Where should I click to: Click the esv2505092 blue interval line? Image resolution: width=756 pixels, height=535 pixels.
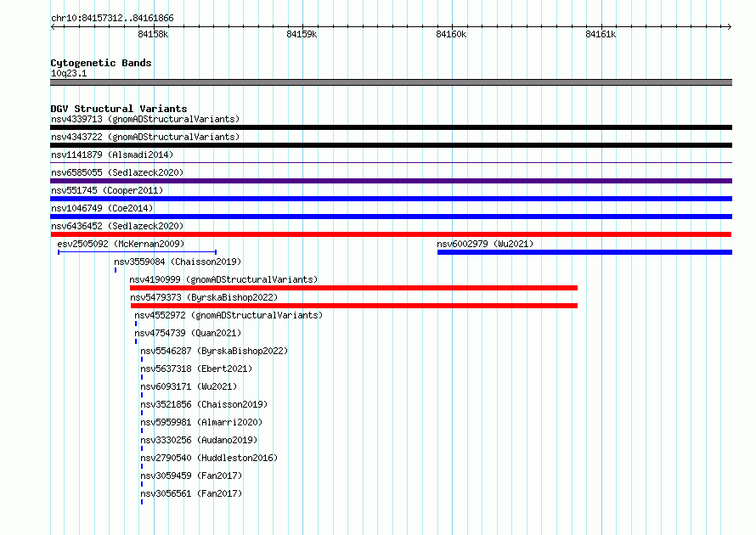[138, 252]
